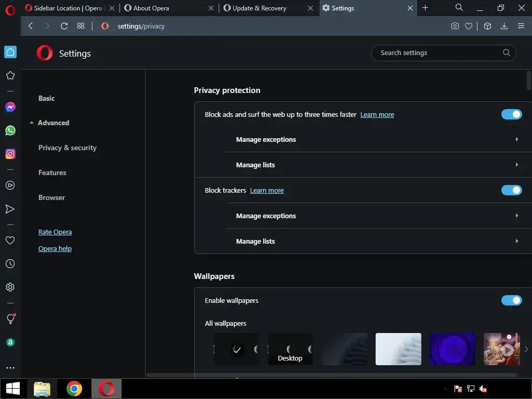The width and height of the screenshot is (532, 399).
Task: Open Bookmarks star in sidebar
Action: [x=10, y=75]
